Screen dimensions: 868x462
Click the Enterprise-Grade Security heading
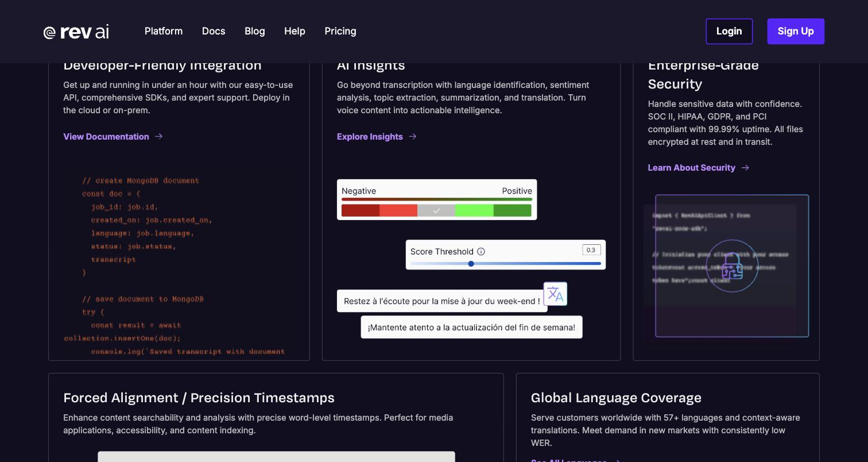click(703, 75)
